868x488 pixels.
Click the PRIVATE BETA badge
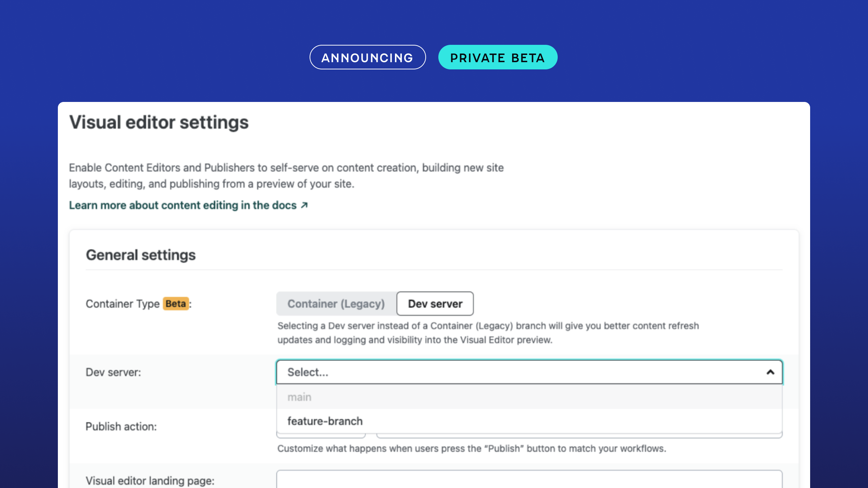point(498,57)
